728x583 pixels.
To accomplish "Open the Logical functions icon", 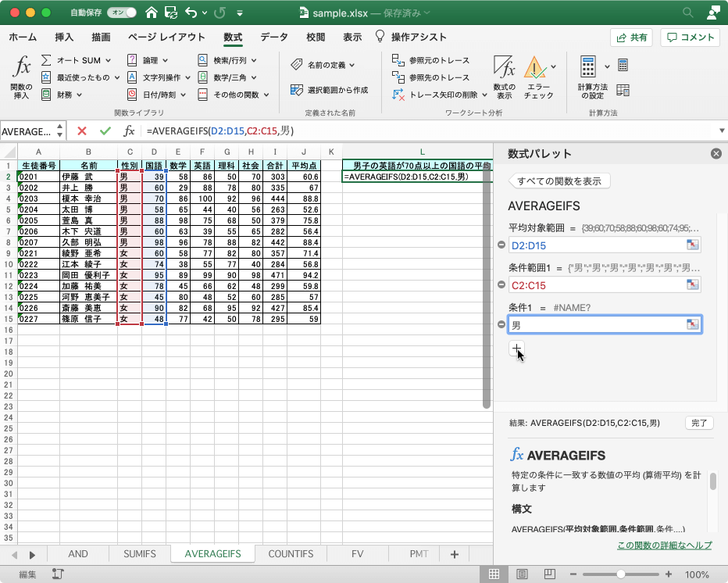I will [x=132, y=60].
